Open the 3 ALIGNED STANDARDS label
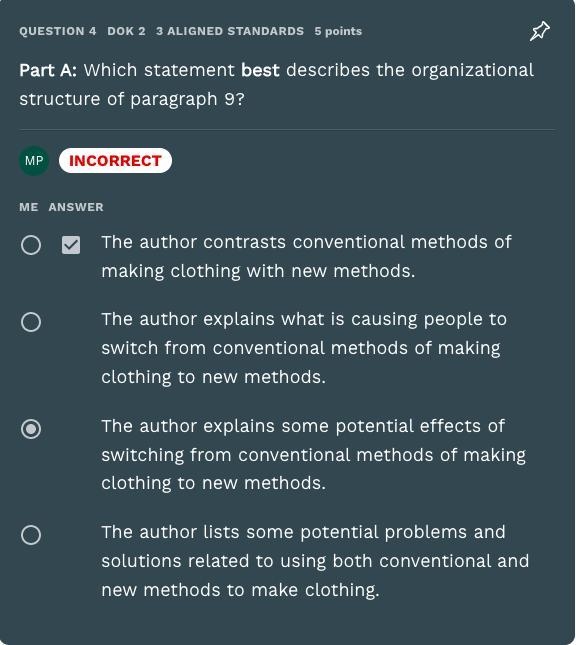Screen dimensions: 576x645 230,31
